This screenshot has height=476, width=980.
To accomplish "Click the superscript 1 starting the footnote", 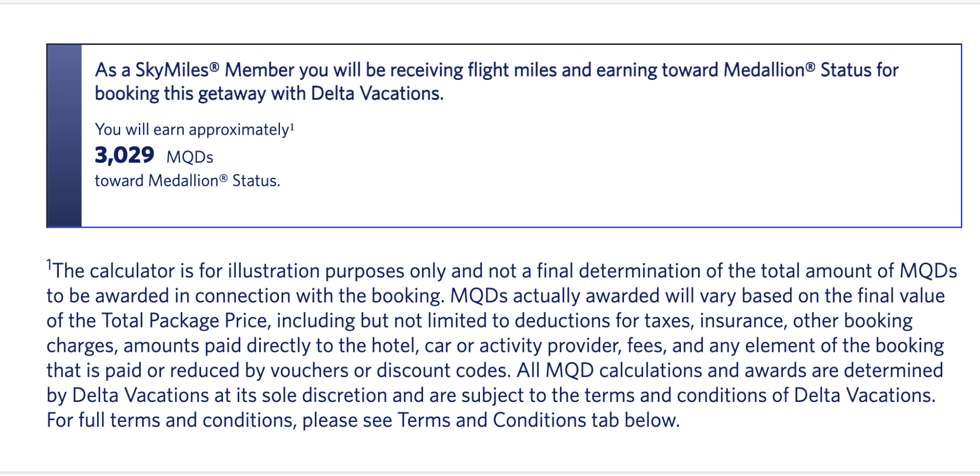I will (x=49, y=265).
